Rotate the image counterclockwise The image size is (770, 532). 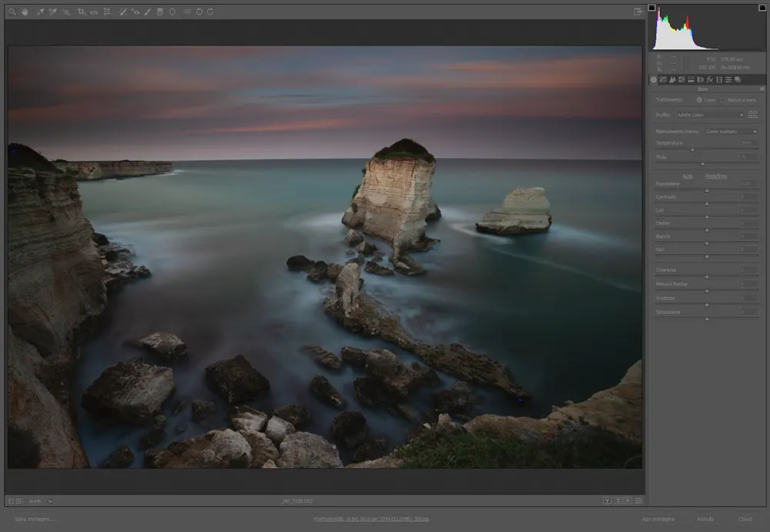(x=200, y=11)
